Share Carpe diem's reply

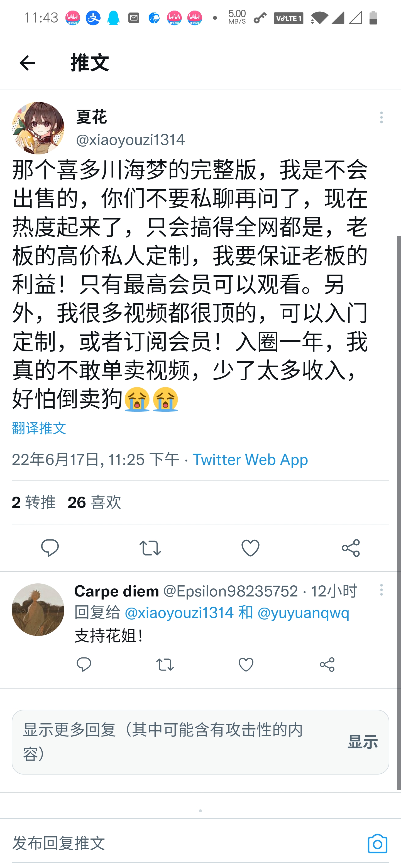coord(327,664)
